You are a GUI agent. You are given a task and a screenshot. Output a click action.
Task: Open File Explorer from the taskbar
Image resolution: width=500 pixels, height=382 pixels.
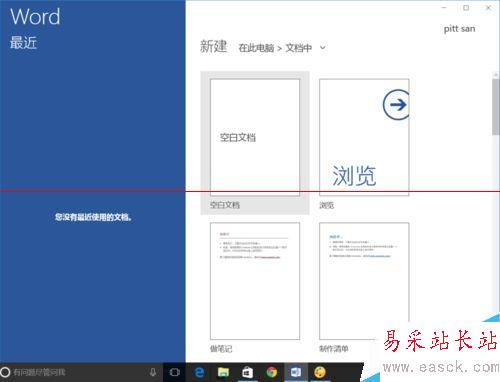(x=223, y=372)
